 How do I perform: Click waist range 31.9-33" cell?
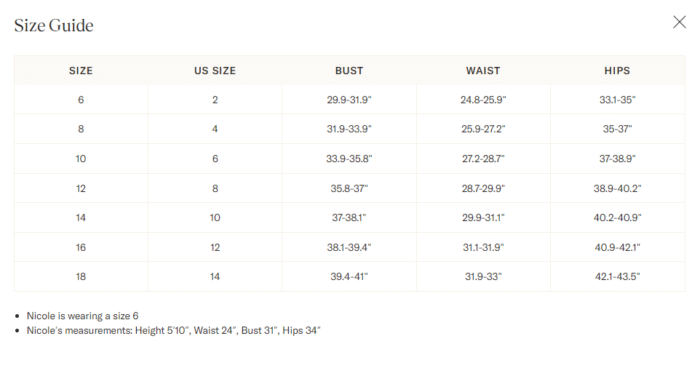tap(483, 276)
